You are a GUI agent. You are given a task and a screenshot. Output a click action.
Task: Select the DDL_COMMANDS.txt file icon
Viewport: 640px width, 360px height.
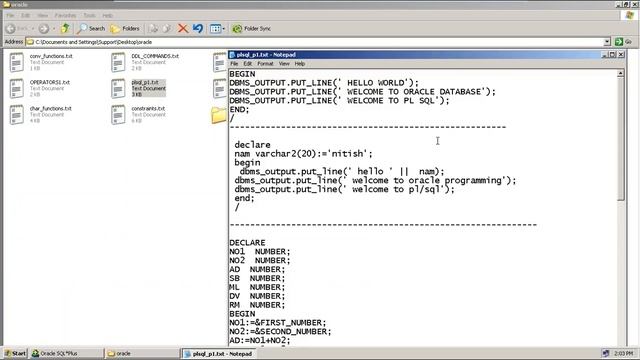coord(118,62)
